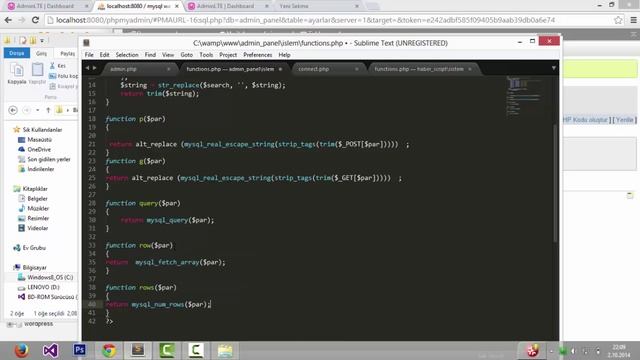Open Firefox from the taskbar

pos(21,350)
